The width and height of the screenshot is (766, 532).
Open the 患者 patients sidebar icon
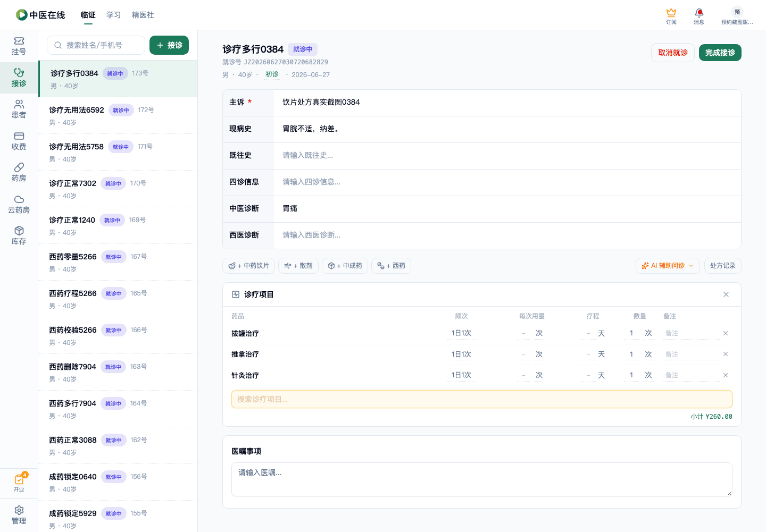click(x=19, y=109)
